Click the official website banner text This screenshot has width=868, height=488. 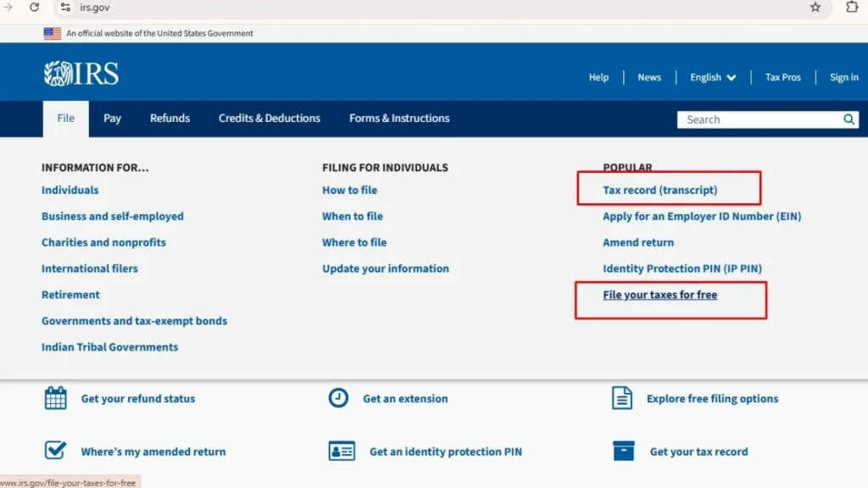(x=159, y=33)
